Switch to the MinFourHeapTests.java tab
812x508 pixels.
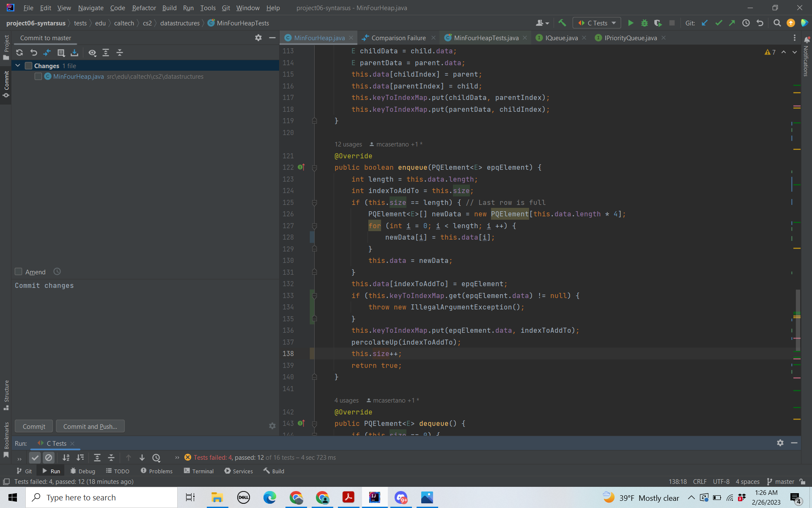click(486, 38)
